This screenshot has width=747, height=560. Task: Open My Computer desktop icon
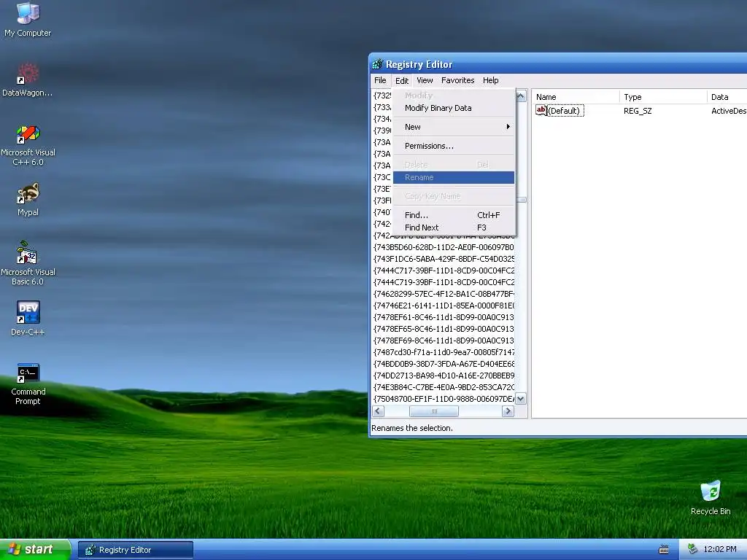(x=28, y=19)
